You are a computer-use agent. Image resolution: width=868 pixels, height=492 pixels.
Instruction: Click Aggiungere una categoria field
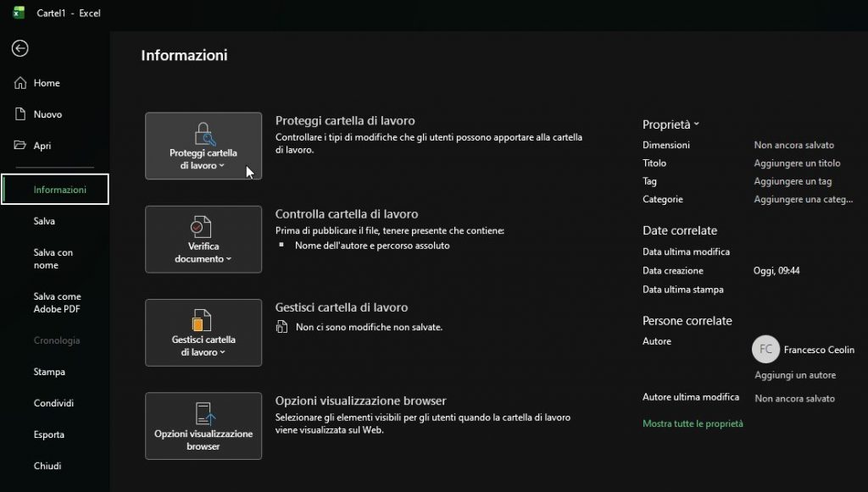coord(804,199)
